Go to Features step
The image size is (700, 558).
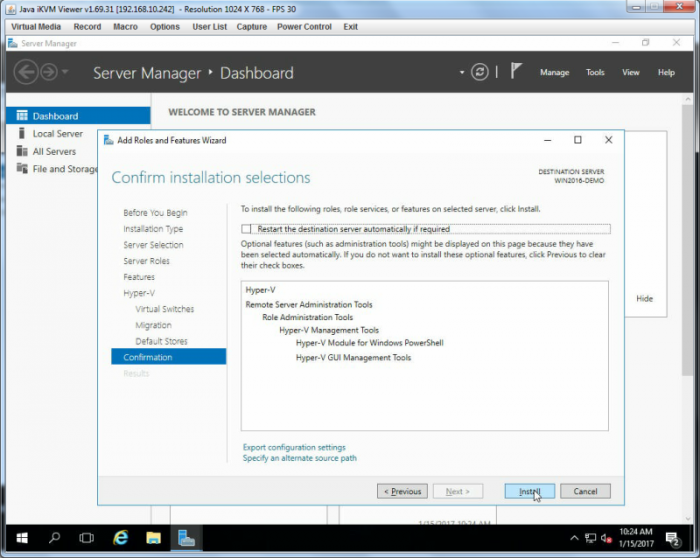[139, 277]
